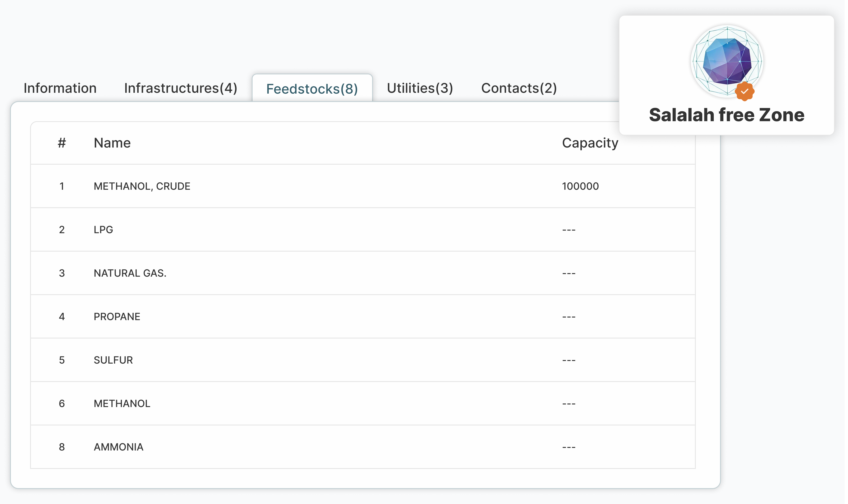
Task: Select the SULFUR feedstock name
Action: click(x=113, y=360)
